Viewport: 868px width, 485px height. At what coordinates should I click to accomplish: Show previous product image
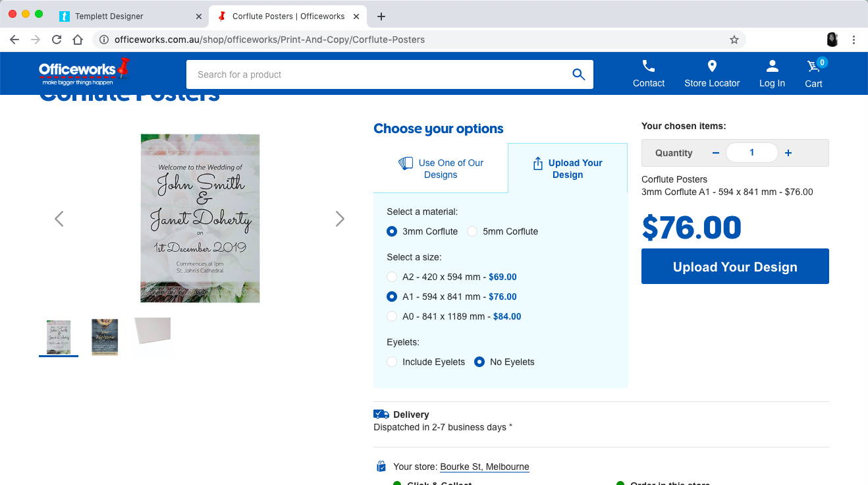pos(59,219)
